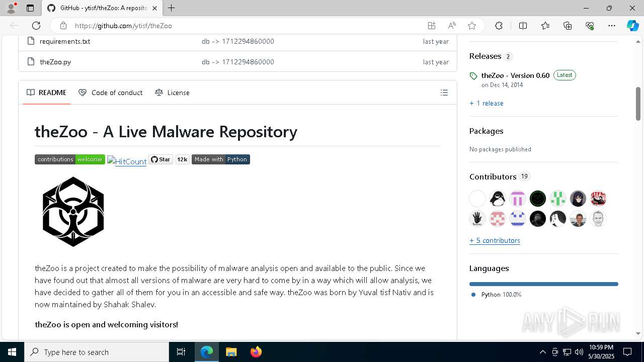Open the notification center icon

coord(627,352)
